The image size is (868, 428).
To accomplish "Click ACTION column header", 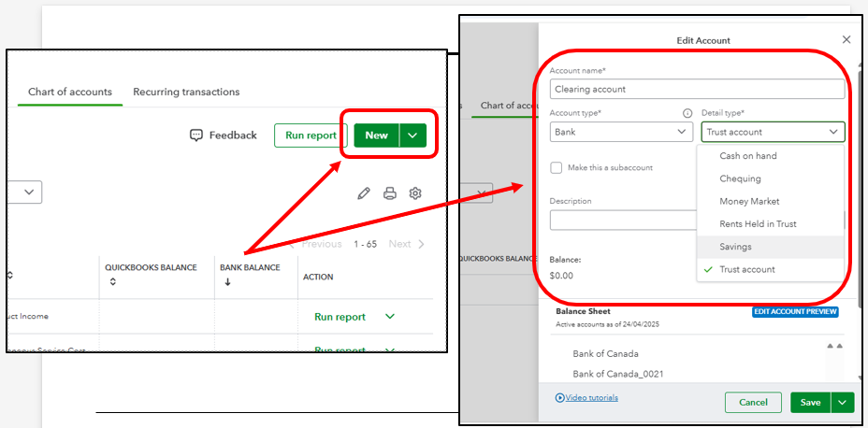I will [318, 277].
